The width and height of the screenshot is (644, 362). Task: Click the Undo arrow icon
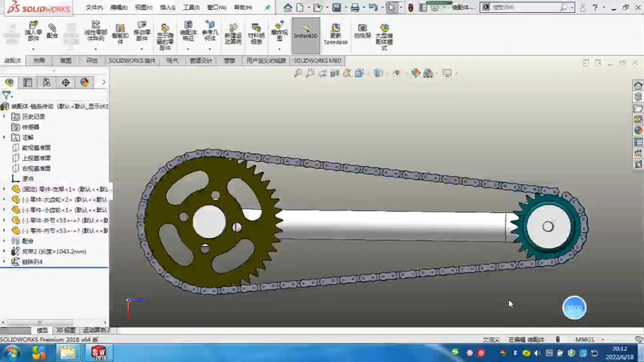tap(373, 7)
